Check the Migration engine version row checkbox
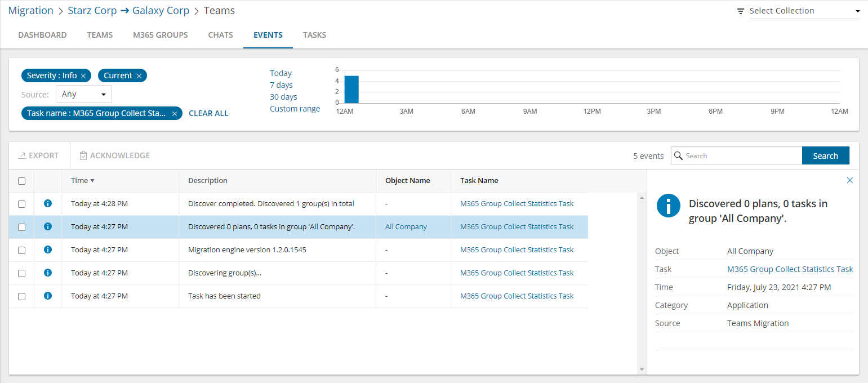The image size is (868, 383). pos(21,250)
